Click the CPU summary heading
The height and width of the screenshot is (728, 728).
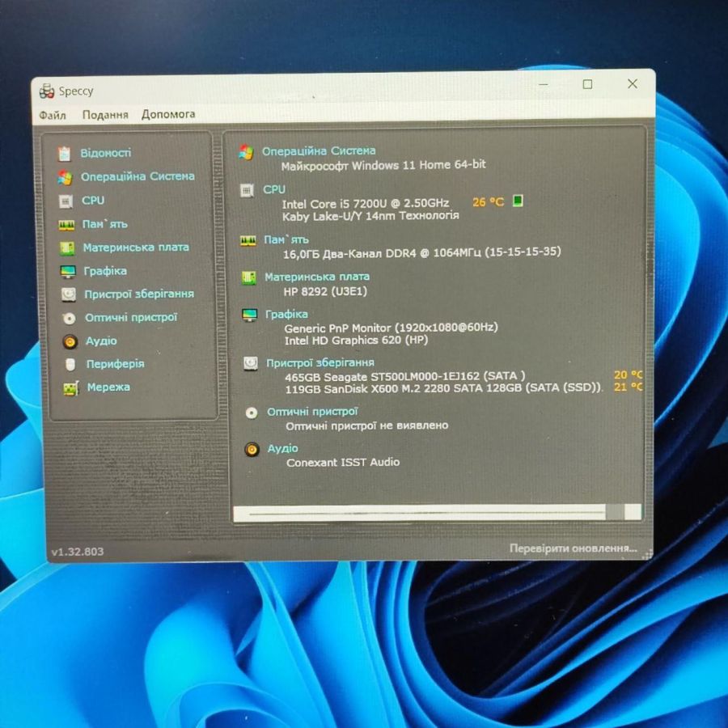click(274, 189)
